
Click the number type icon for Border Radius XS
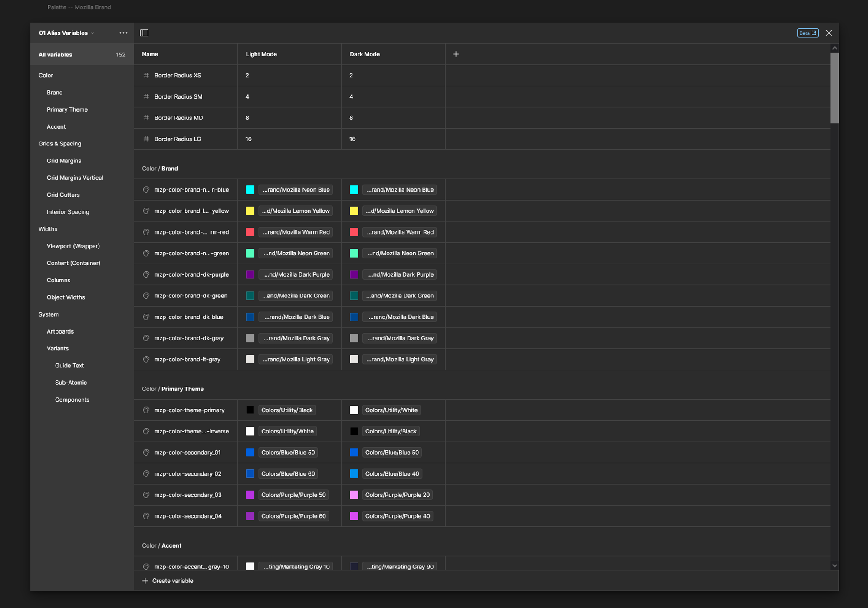click(x=146, y=76)
